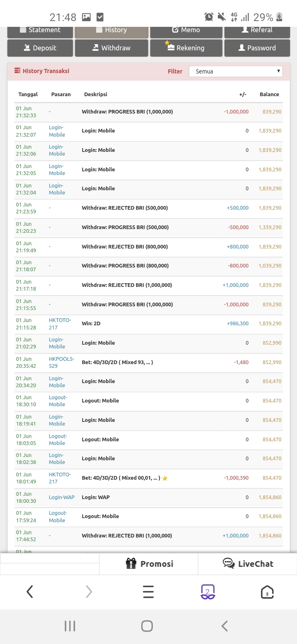
Task: Open the Filter Semua dropdown
Action: tap(236, 71)
